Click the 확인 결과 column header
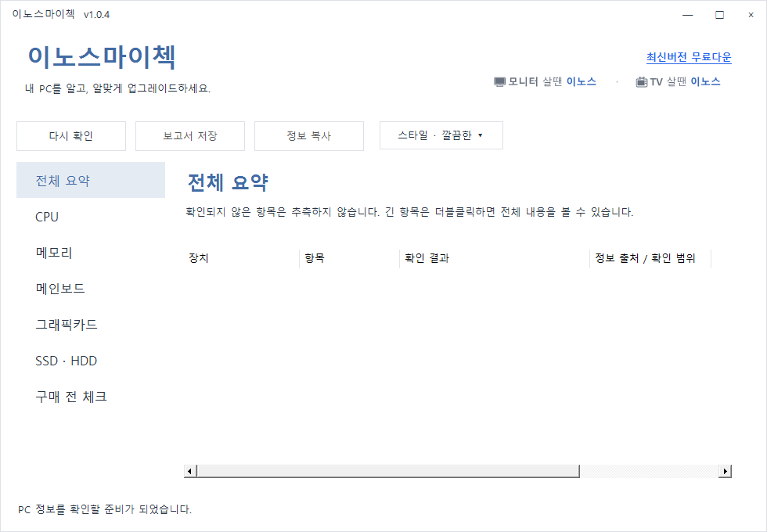Viewport: 767px width, 532px height. point(495,258)
